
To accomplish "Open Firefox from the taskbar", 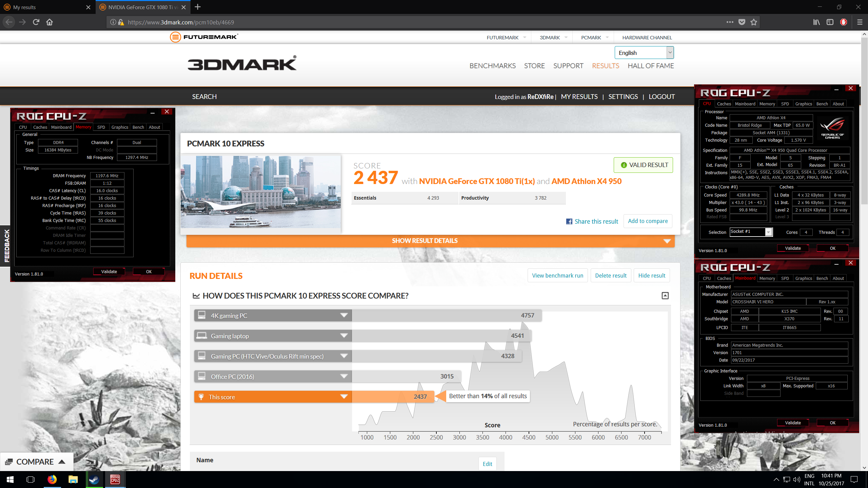I will [52, 480].
